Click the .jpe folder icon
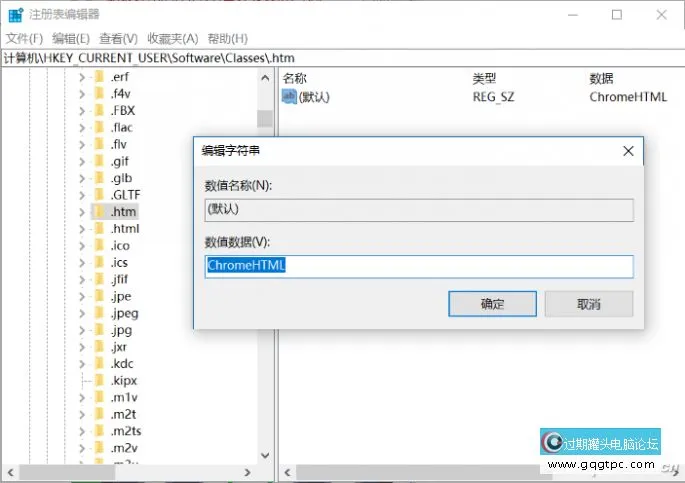Screen dimensions: 685x483 100,296
